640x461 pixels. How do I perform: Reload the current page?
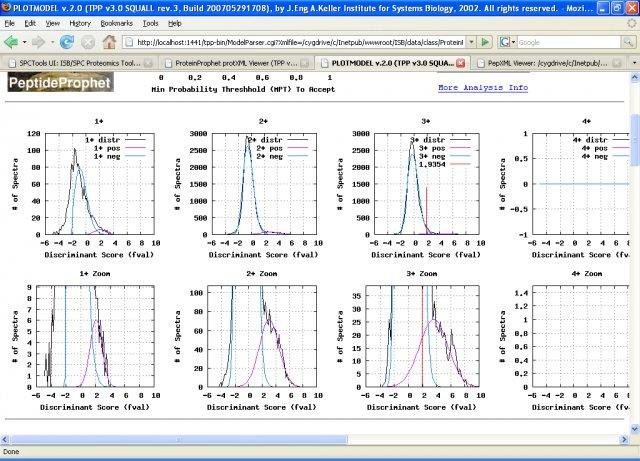[67, 42]
